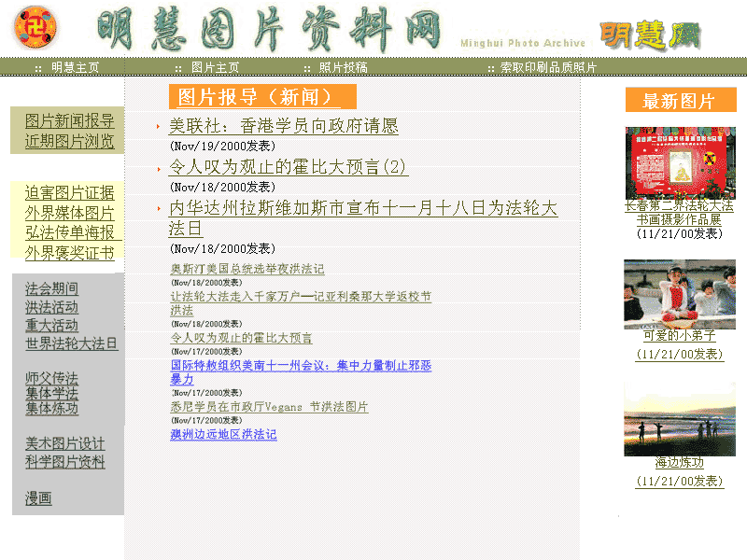Open the 澳洲边远地区洪法记 article link
Image resolution: width=747 pixels, height=560 pixels.
[x=223, y=434]
